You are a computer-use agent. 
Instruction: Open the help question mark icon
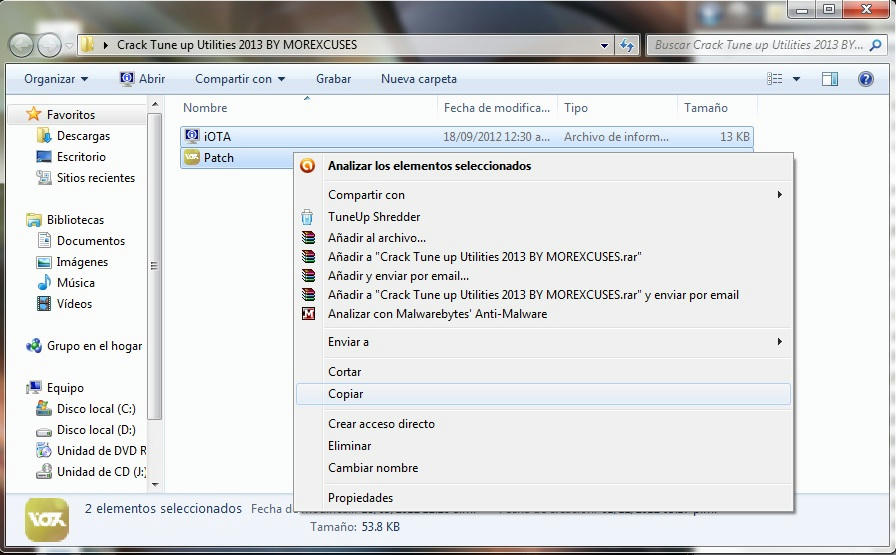(866, 79)
